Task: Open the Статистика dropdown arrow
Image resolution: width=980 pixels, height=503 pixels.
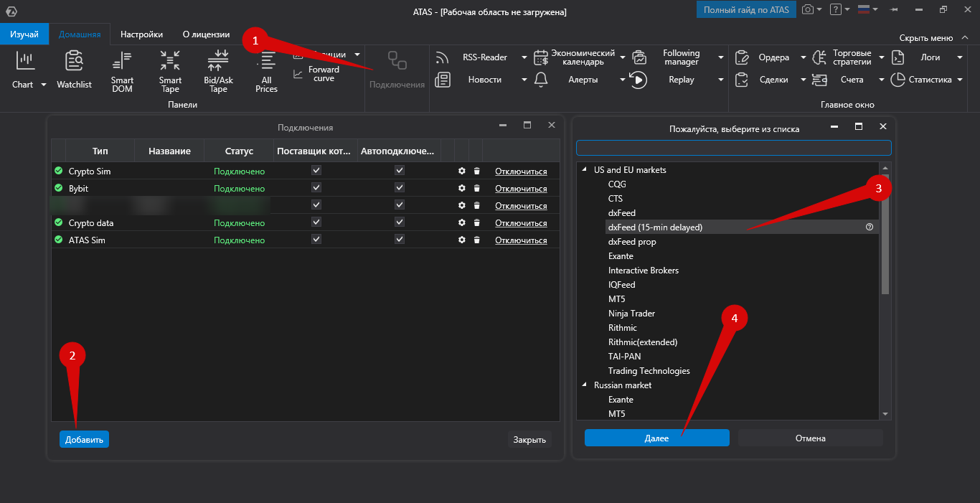Action: tap(959, 80)
